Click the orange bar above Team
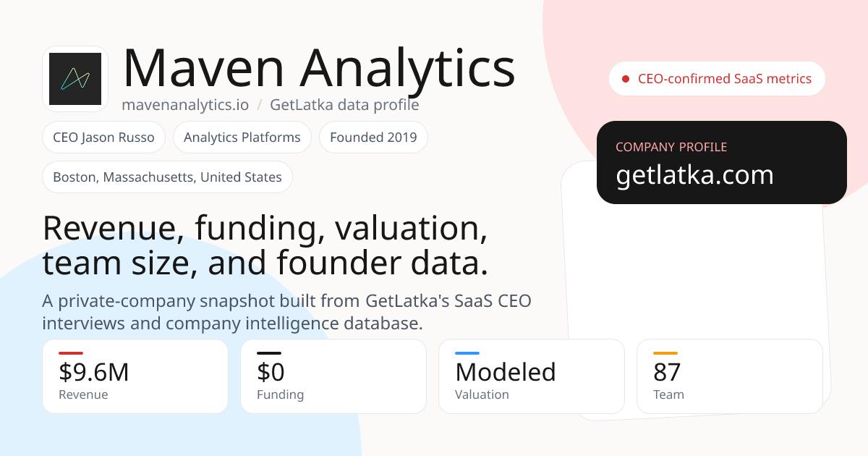 (x=665, y=353)
